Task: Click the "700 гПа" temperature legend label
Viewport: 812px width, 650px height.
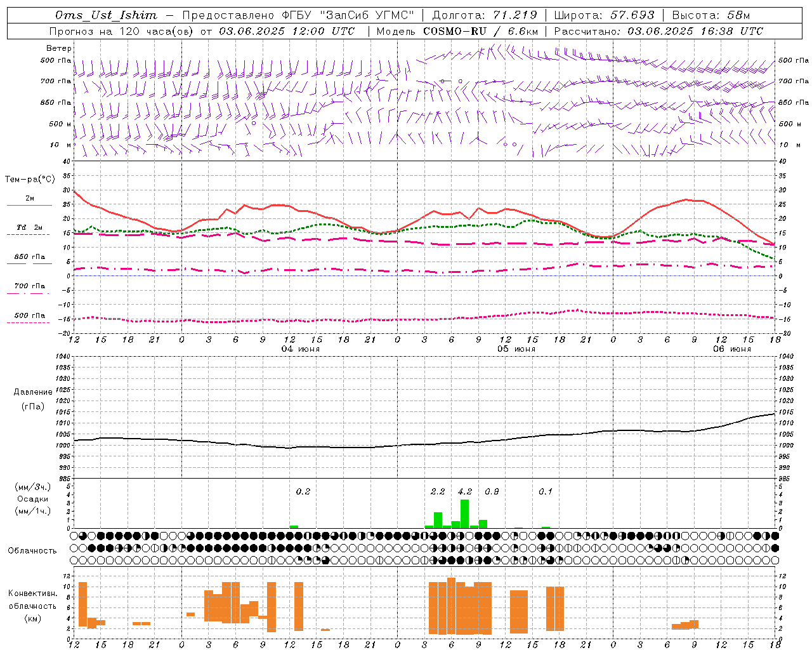Action: 30,286
